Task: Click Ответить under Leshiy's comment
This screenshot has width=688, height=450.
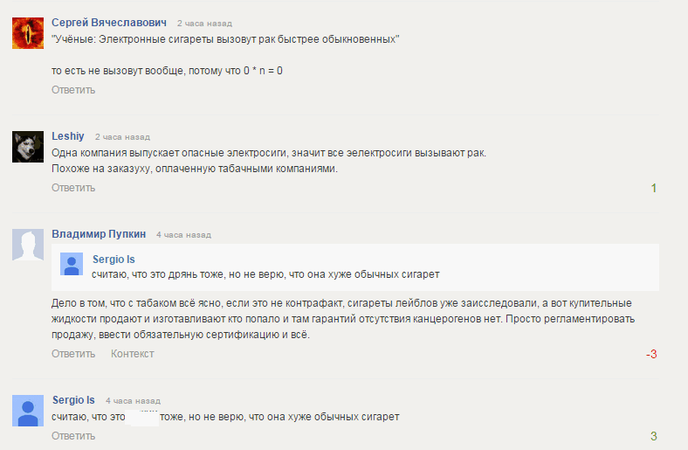Action: [x=73, y=188]
